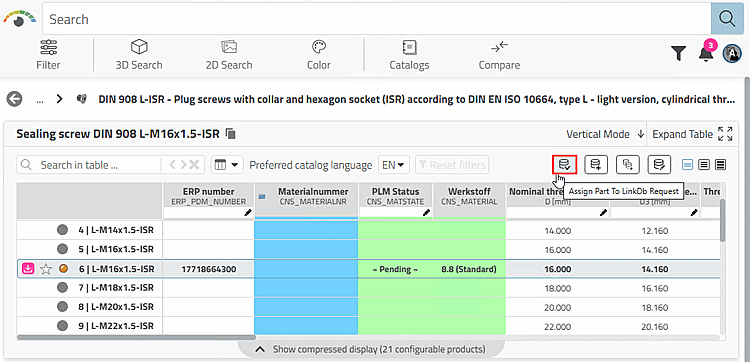Click the orange status dot on row 6
Screen dimensions: 750x362
pyautogui.click(x=63, y=269)
